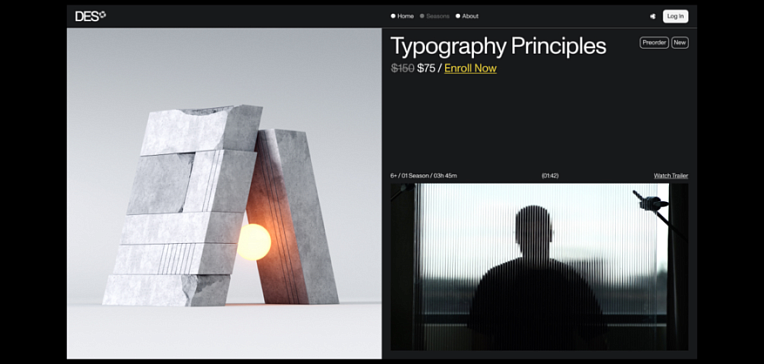The image size is (764, 364).
Task: Follow the Enroll Now link
Action: click(x=470, y=68)
